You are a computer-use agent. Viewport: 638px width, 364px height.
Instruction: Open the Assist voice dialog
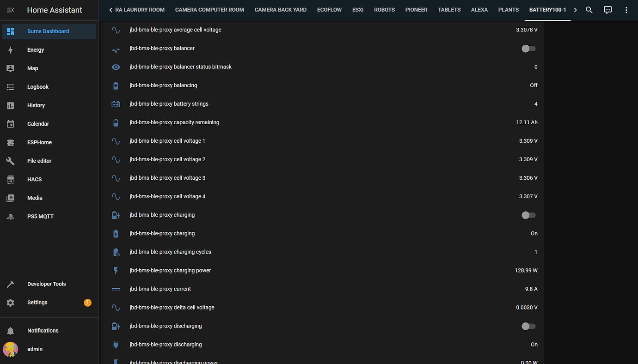[x=607, y=10]
